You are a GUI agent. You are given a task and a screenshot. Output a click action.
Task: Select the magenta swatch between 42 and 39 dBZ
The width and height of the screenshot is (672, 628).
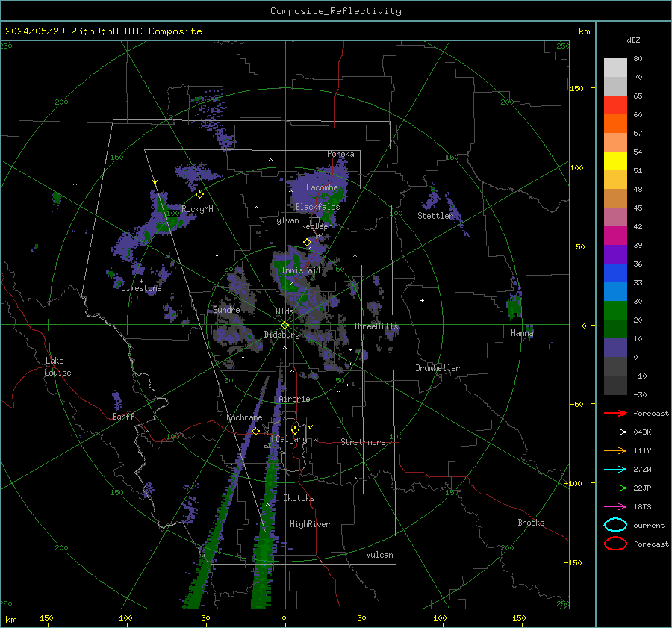(615, 236)
